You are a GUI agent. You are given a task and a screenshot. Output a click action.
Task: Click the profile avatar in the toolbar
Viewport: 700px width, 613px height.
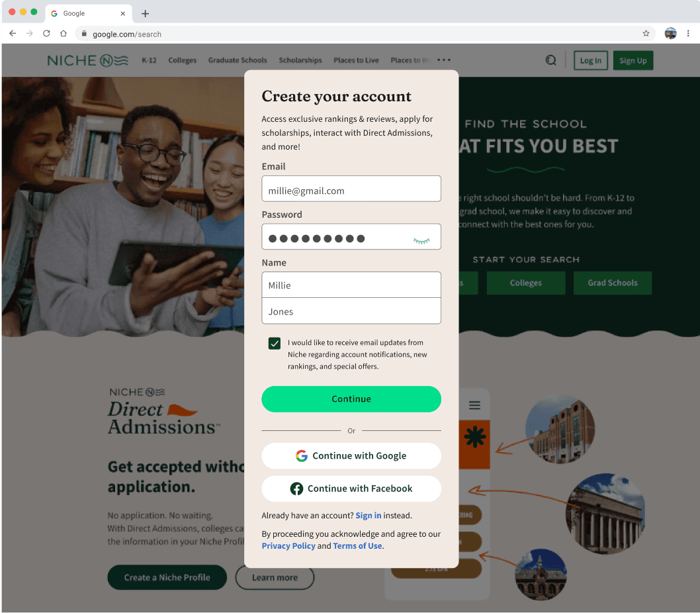tap(670, 34)
